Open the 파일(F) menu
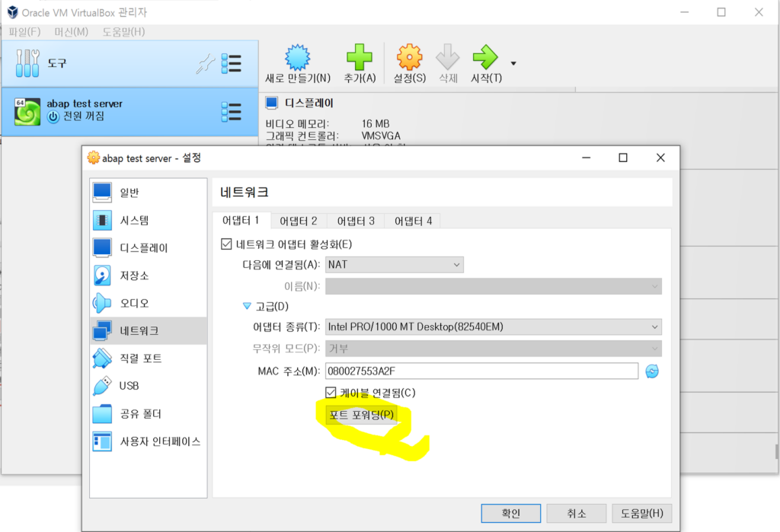Image resolution: width=780 pixels, height=532 pixels. pyautogui.click(x=24, y=32)
